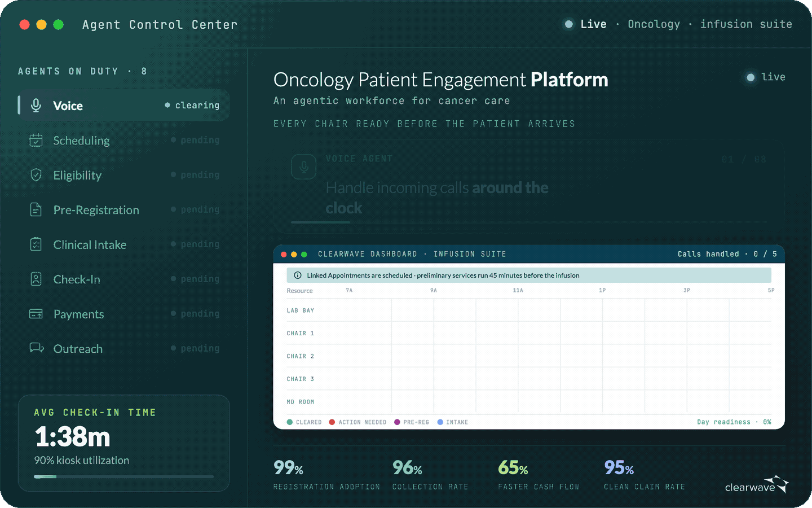Click the 'live' indicator beside platform title
Image resolution: width=812 pixels, height=508 pixels.
(x=766, y=77)
